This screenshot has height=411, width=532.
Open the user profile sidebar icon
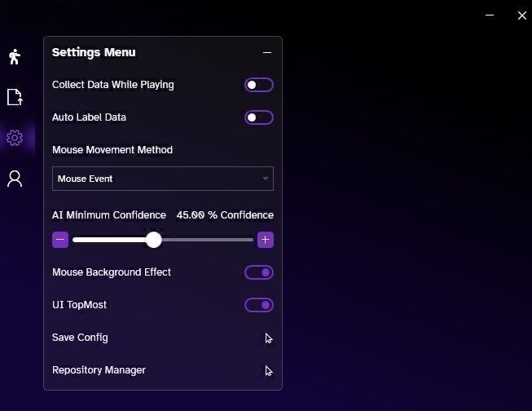[14, 179]
